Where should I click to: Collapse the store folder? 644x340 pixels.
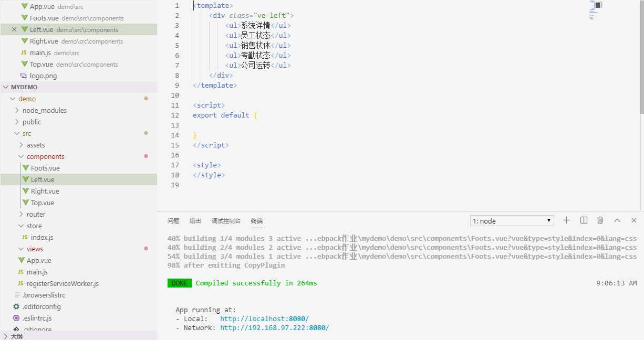78,226
